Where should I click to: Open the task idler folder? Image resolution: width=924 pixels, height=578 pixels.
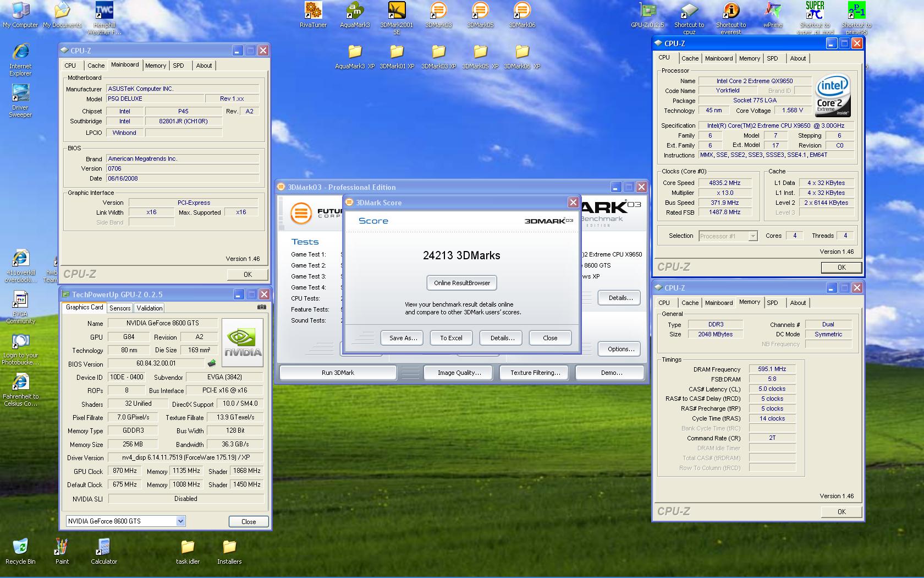click(188, 552)
